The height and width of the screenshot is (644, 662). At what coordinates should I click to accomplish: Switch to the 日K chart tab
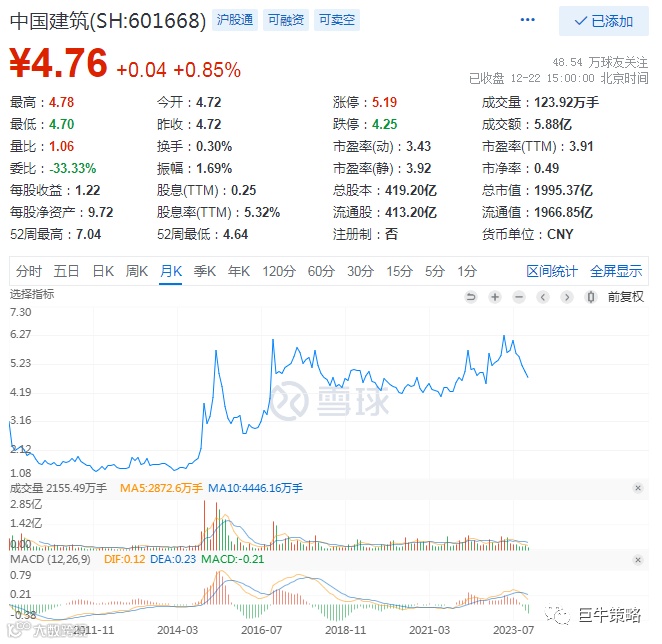[x=103, y=271]
